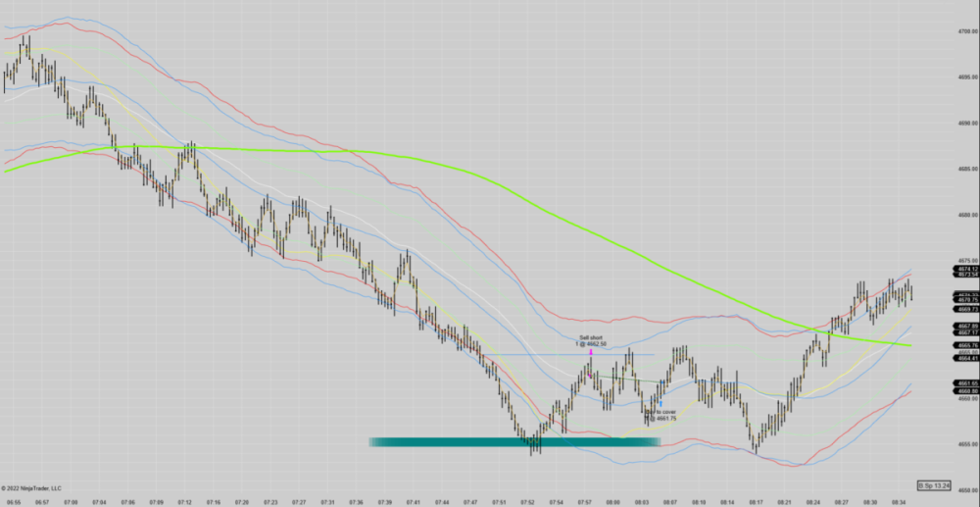980x507 pixels.
Task: Click the 4661.65 price marker
Action: coord(965,383)
